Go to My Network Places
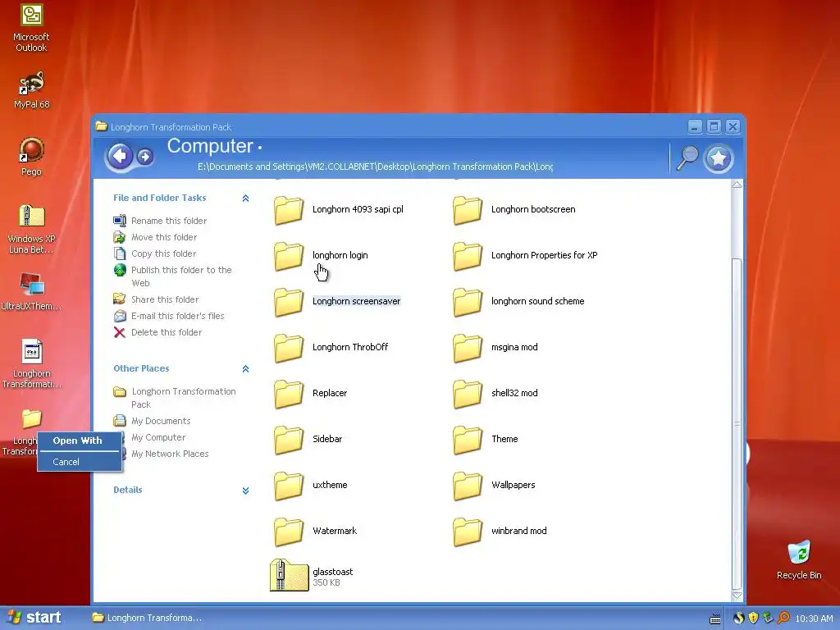840x630 pixels. [x=170, y=454]
